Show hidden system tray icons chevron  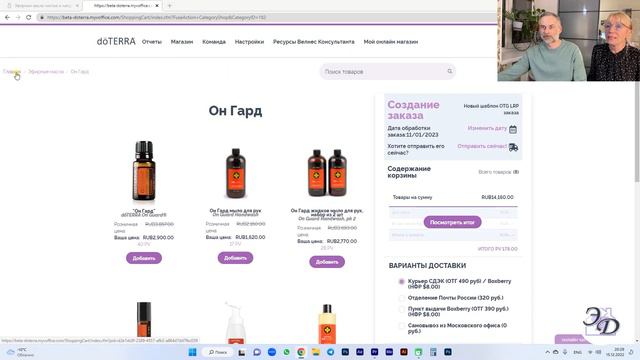[x=547, y=352]
